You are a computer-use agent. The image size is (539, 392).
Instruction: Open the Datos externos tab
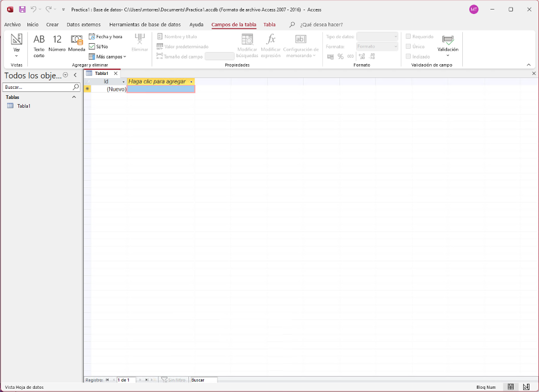(x=84, y=25)
